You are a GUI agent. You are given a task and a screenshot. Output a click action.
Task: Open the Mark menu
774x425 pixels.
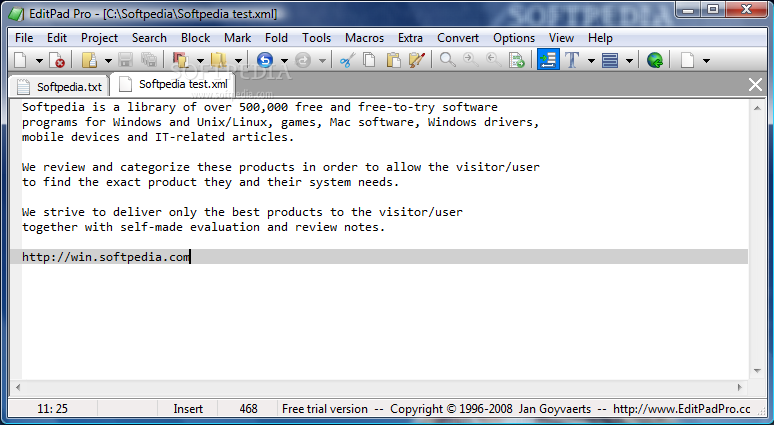pos(237,38)
